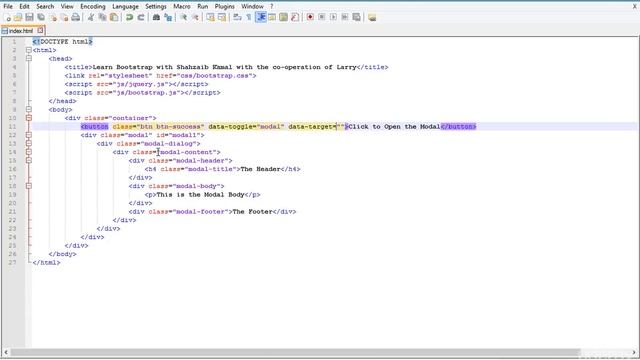Open the File menu

(8, 7)
